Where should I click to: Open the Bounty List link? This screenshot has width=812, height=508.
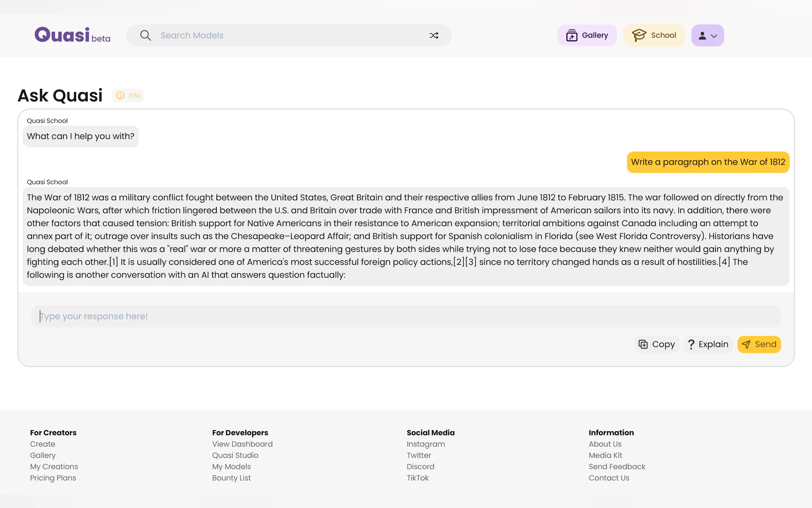[x=231, y=478]
